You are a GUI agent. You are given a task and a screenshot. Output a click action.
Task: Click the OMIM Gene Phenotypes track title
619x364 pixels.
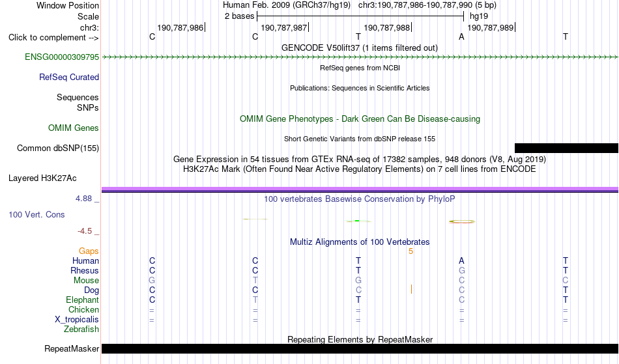pyautogui.click(x=360, y=119)
